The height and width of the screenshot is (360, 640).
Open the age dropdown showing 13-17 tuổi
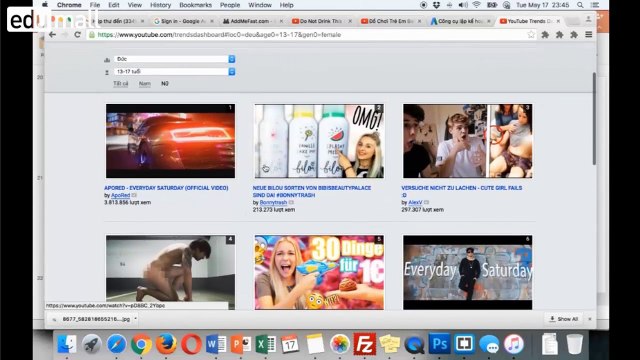pos(174,71)
